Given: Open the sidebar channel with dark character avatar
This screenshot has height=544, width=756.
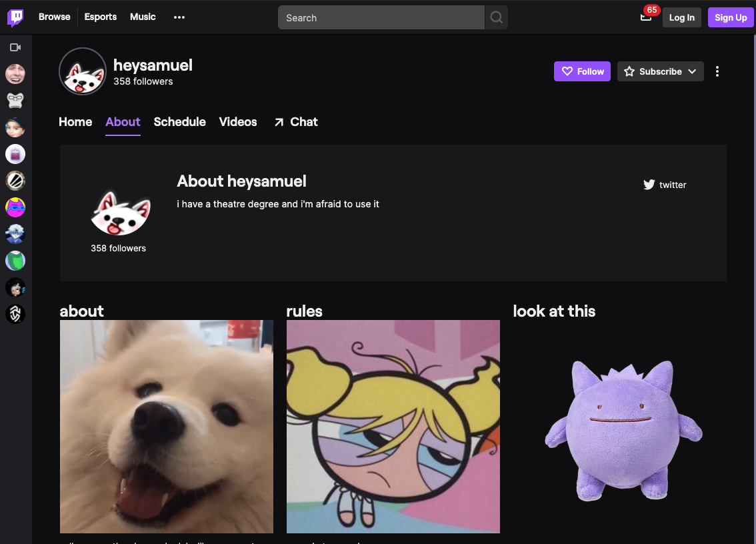Looking at the screenshot, I should click(15, 287).
